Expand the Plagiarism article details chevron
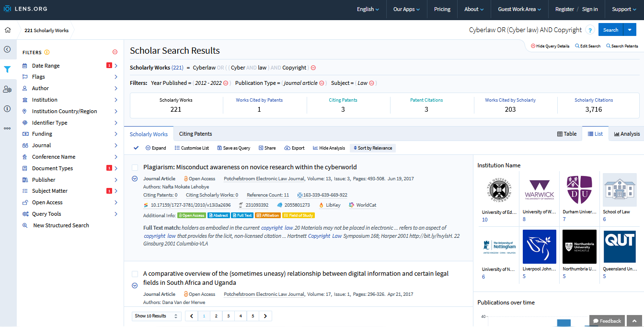Image resolution: width=644 pixels, height=327 pixels. (x=135, y=179)
